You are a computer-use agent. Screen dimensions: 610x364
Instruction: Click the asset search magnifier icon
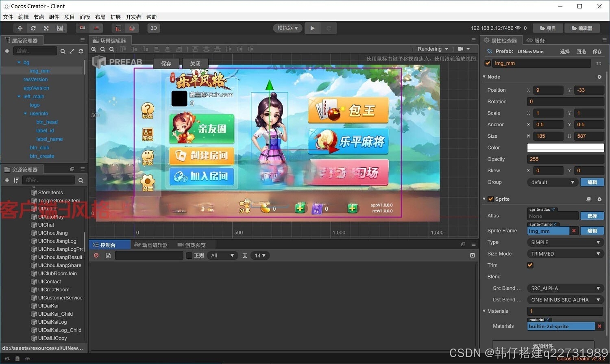tap(81, 180)
